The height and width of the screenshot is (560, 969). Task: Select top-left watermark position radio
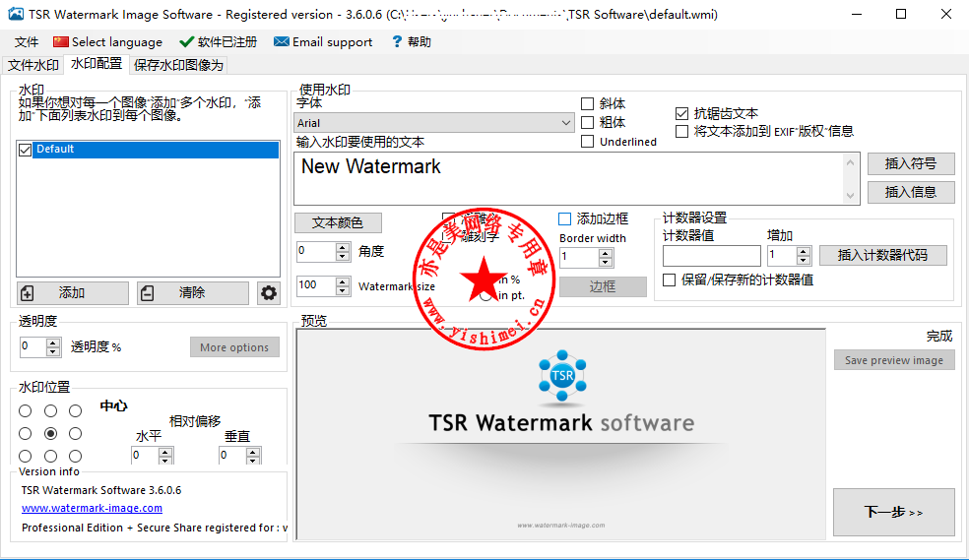(x=26, y=410)
